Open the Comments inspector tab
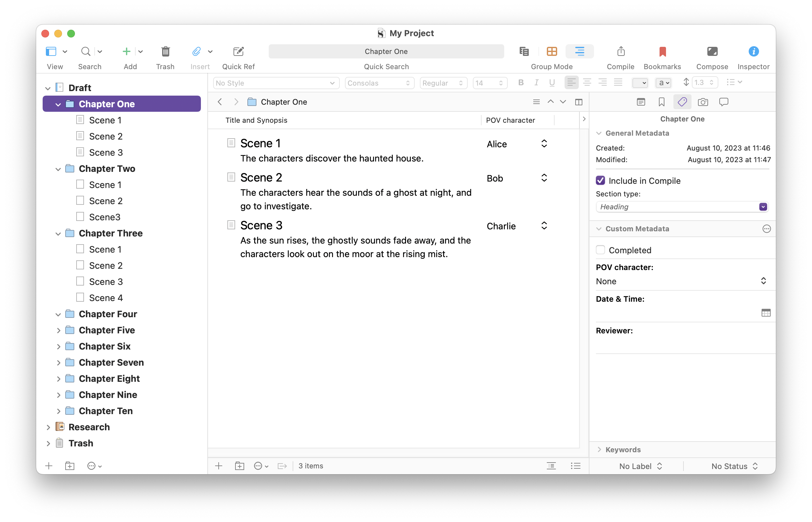812x522 pixels. coord(723,102)
